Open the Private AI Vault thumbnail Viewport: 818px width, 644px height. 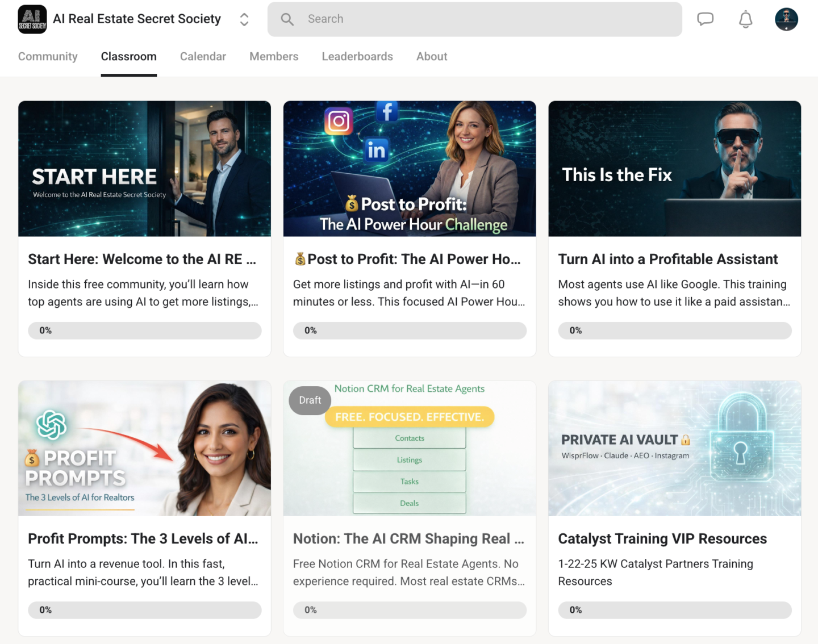click(x=674, y=448)
